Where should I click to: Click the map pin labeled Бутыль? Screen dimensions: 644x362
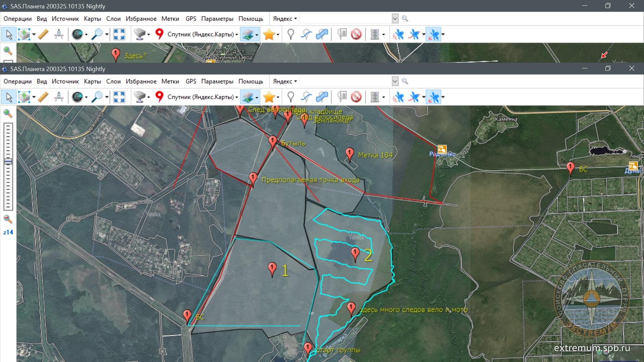pos(273,141)
